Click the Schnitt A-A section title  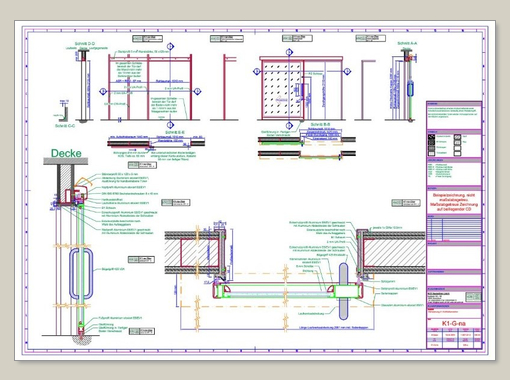407,43
